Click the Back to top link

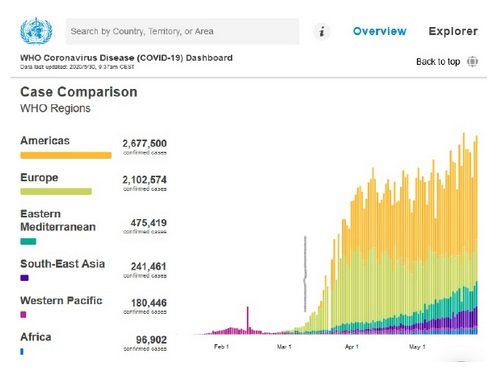[x=438, y=62]
